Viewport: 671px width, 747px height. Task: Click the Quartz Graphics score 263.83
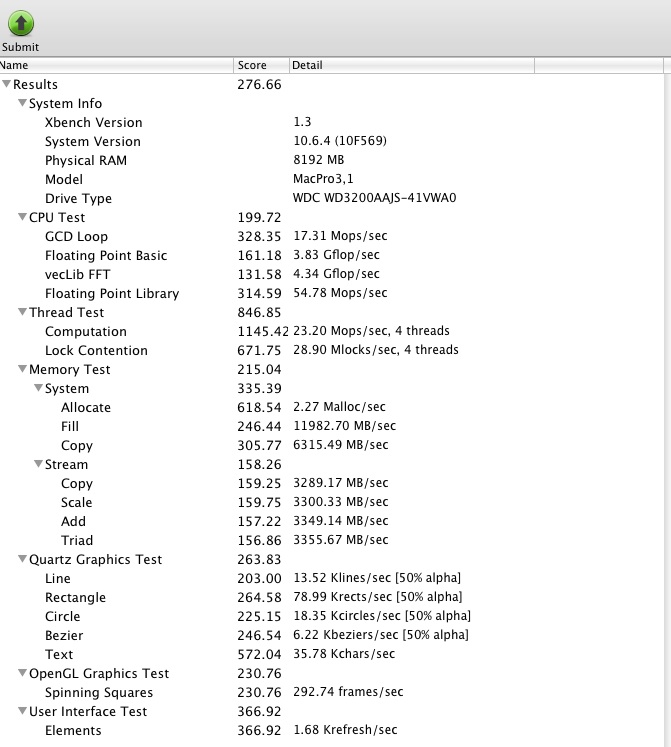(x=259, y=559)
